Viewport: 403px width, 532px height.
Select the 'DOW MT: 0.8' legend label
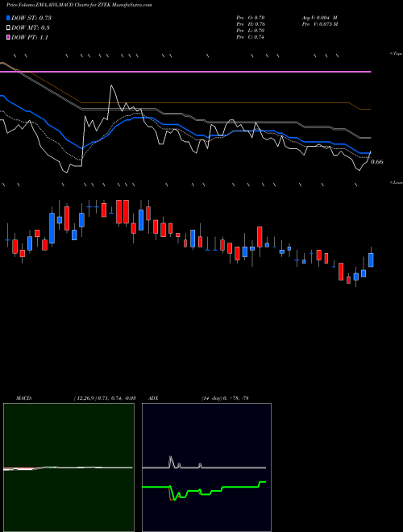[31, 28]
